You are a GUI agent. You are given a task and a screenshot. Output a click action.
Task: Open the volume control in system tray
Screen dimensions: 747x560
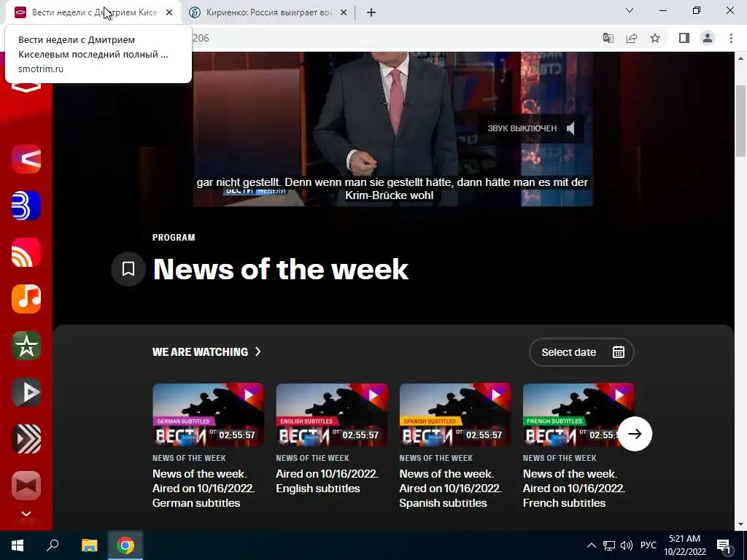pyautogui.click(x=627, y=545)
